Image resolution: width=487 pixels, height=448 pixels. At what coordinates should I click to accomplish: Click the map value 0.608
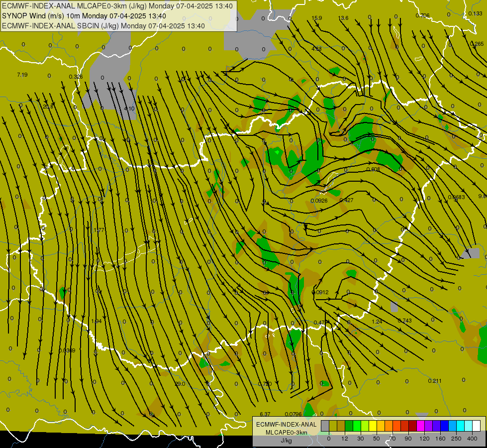point(373,169)
